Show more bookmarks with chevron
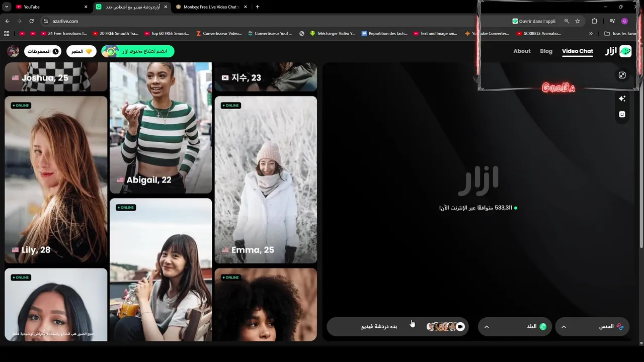 point(591,34)
